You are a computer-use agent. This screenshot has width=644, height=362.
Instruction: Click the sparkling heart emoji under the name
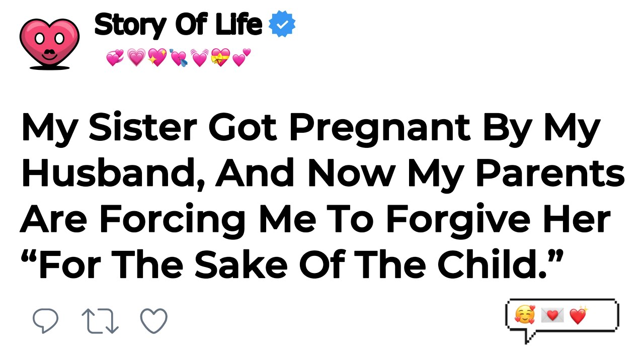pyautogui.click(x=157, y=58)
